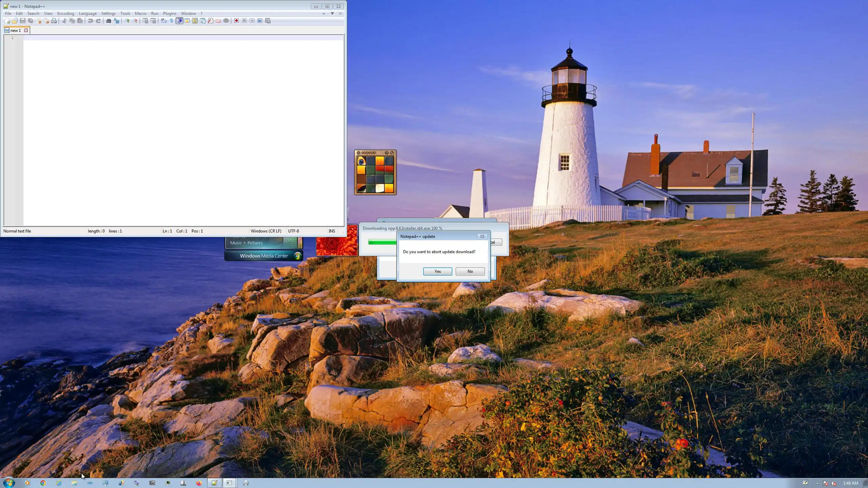Select the new 1 document tab
The width and height of the screenshot is (868, 488).
15,30
